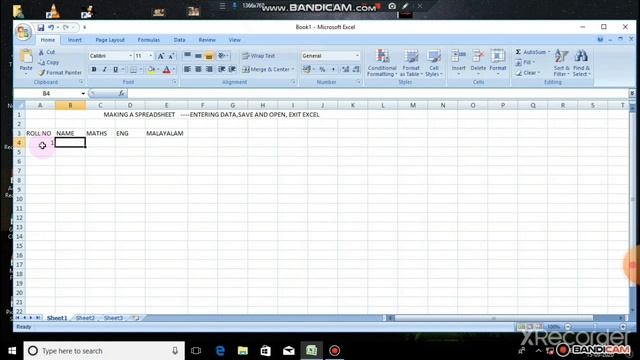Decrease cell indent
The image size is (640, 360).
[221, 69]
